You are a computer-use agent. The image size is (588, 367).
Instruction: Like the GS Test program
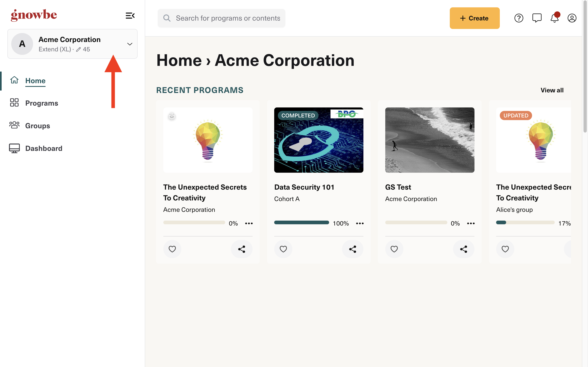394,249
